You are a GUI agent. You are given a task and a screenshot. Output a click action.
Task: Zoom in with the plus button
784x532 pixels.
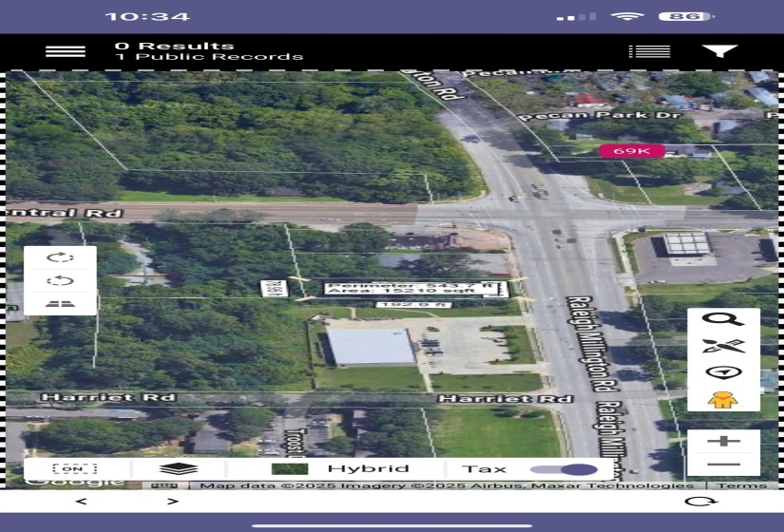(723, 441)
